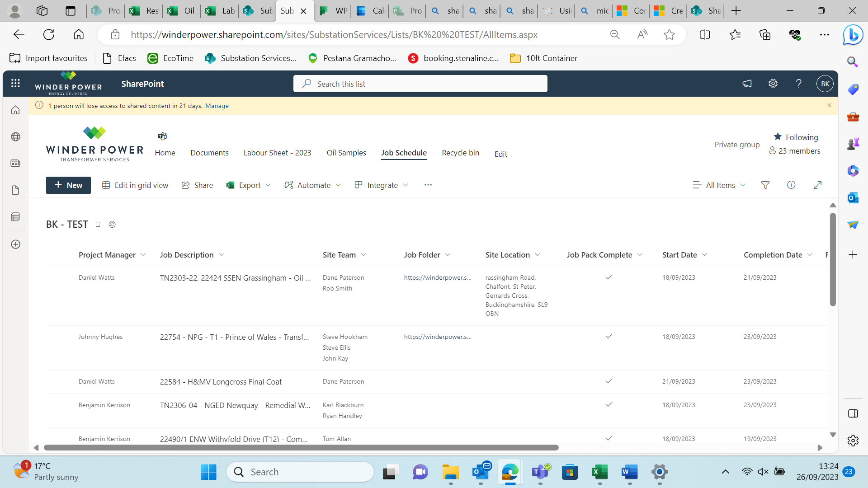
Task: Expand list to full-screen content mode
Action: (817, 185)
